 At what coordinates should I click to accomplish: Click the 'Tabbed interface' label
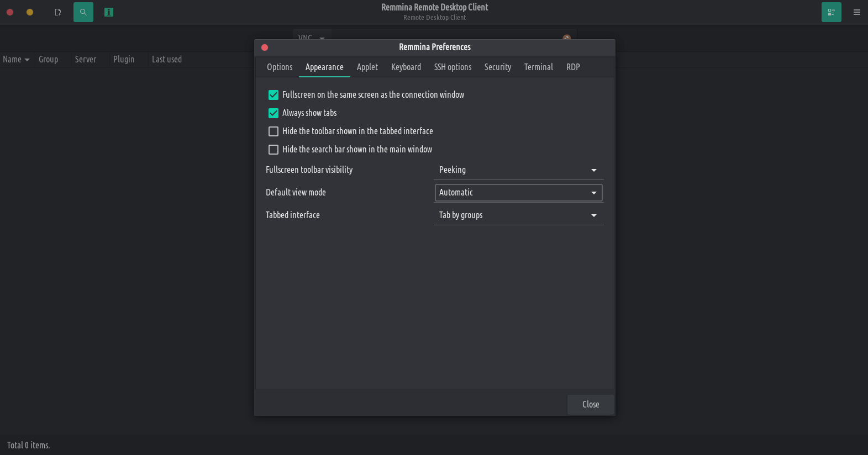293,215
